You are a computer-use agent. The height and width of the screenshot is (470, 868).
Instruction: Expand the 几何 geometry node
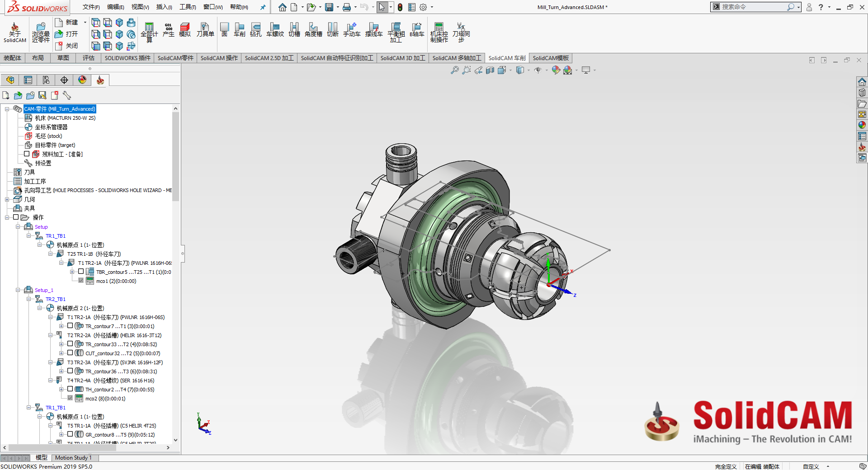pyautogui.click(x=7, y=199)
